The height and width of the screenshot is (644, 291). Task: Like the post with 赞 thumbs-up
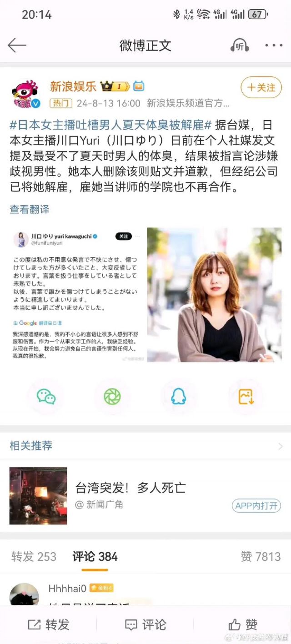point(243,624)
